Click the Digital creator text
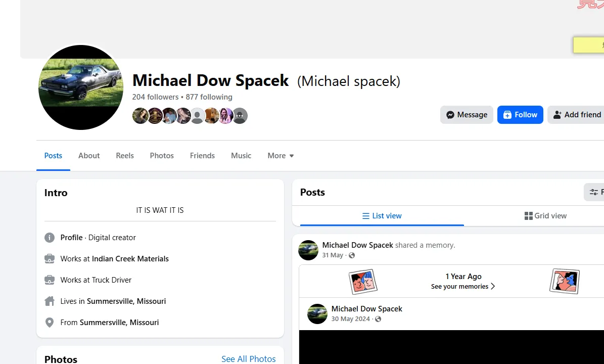This screenshot has height=364, width=604. point(112,238)
